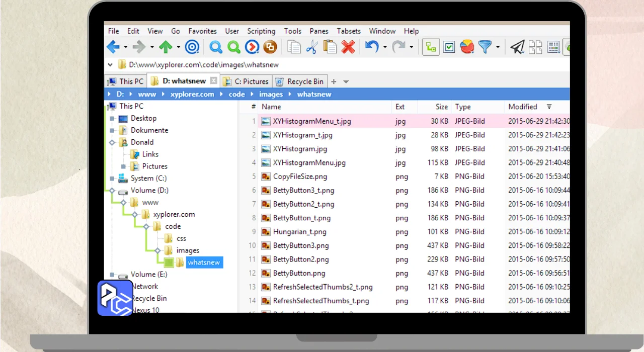644x352 pixels.
Task: Select the css folder in tree
Action: tap(181, 238)
